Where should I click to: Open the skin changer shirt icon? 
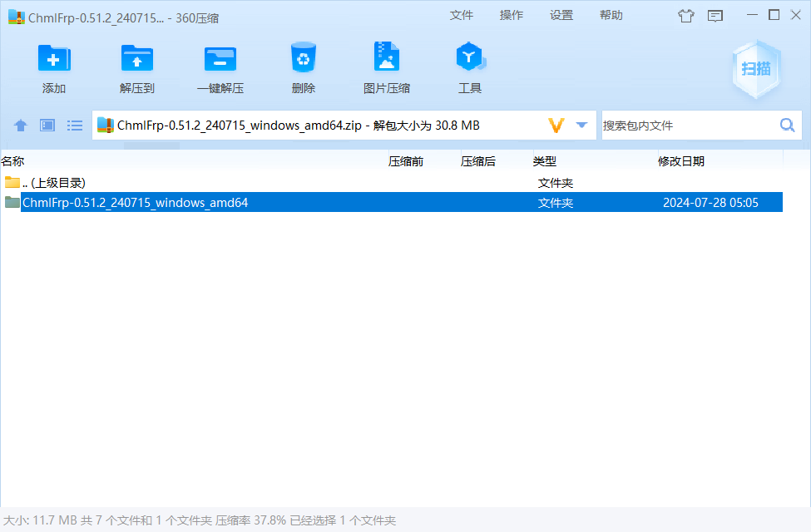point(685,15)
